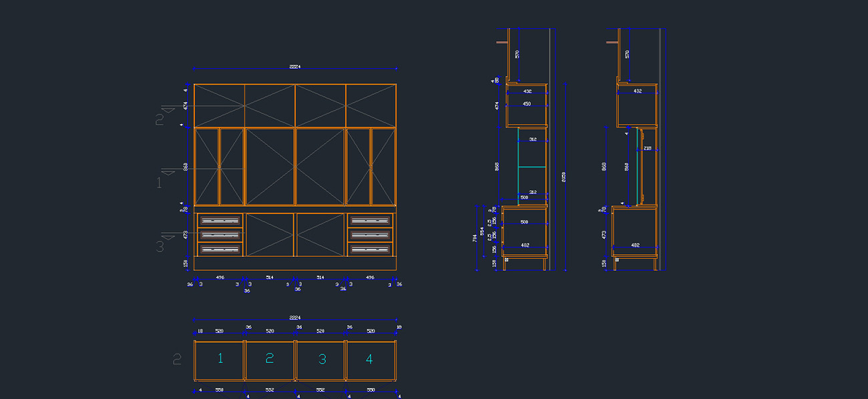
Task: Select cyan number 4 in the plan view
Action: [x=369, y=359]
